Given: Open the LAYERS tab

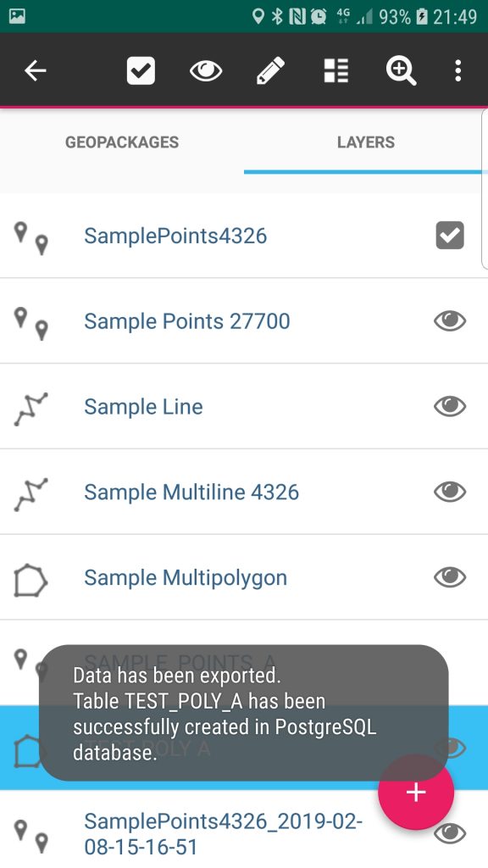Looking at the screenshot, I should coord(365,142).
